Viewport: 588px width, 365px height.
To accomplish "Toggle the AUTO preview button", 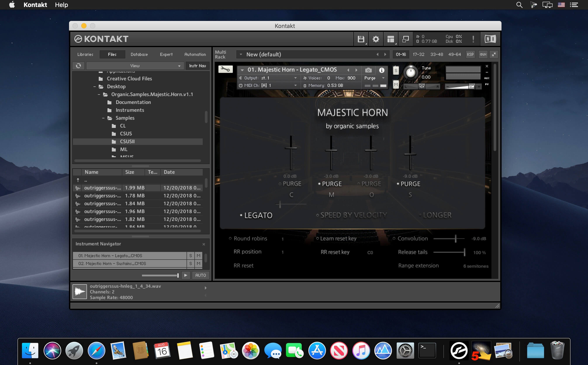I will click(201, 275).
